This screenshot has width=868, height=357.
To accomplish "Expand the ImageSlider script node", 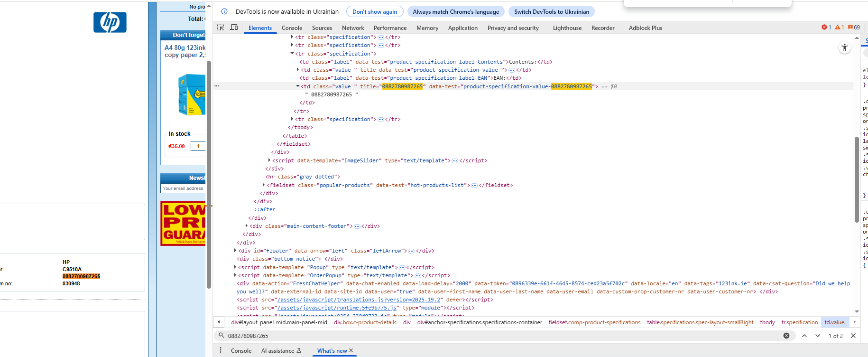I will (269, 160).
